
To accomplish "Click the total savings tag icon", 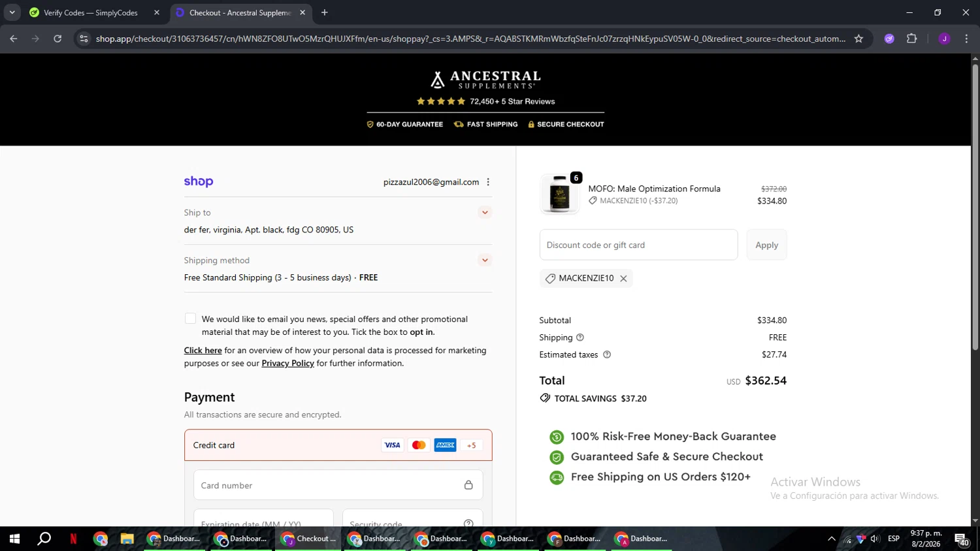I will [x=545, y=398].
